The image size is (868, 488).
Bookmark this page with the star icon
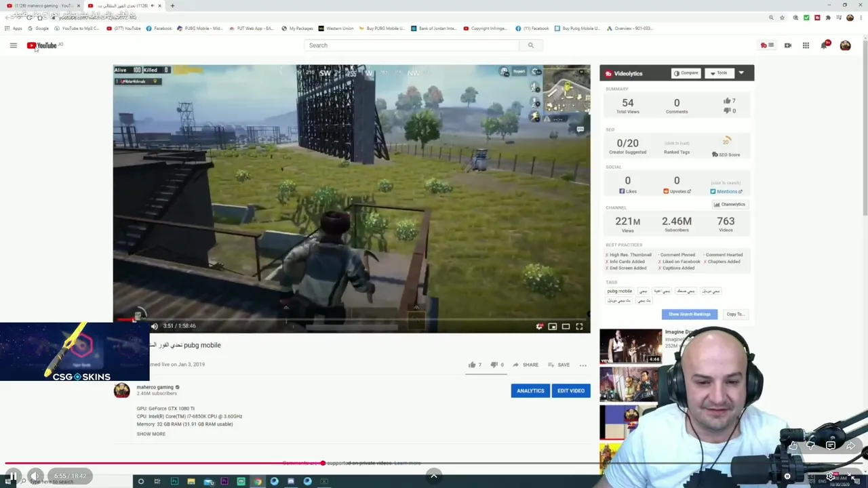coord(782,18)
